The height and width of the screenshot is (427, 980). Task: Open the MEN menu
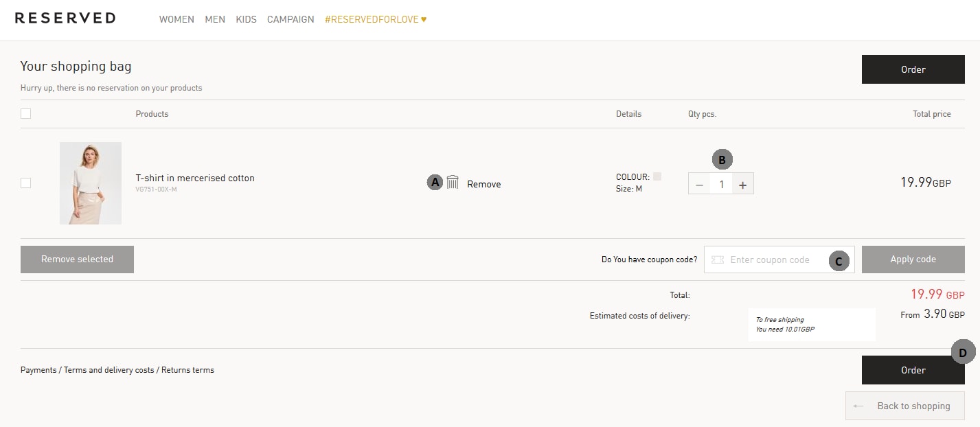click(x=215, y=19)
